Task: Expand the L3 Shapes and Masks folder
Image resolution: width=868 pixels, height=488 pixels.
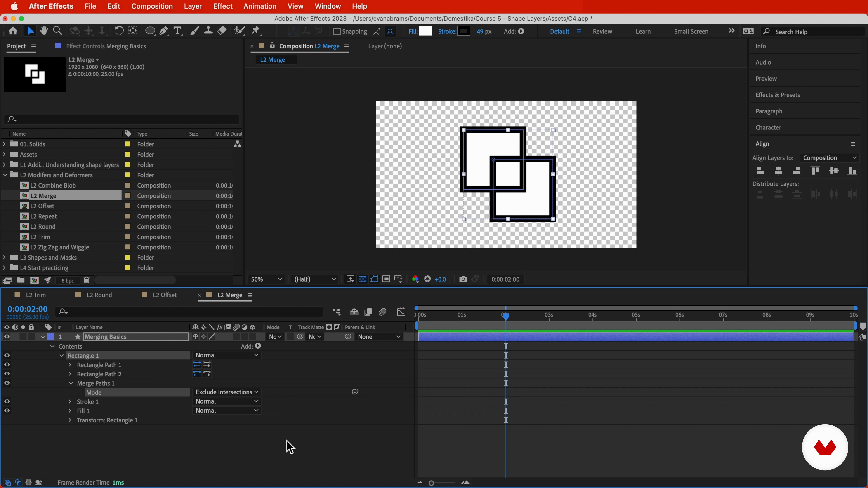Action: point(4,257)
